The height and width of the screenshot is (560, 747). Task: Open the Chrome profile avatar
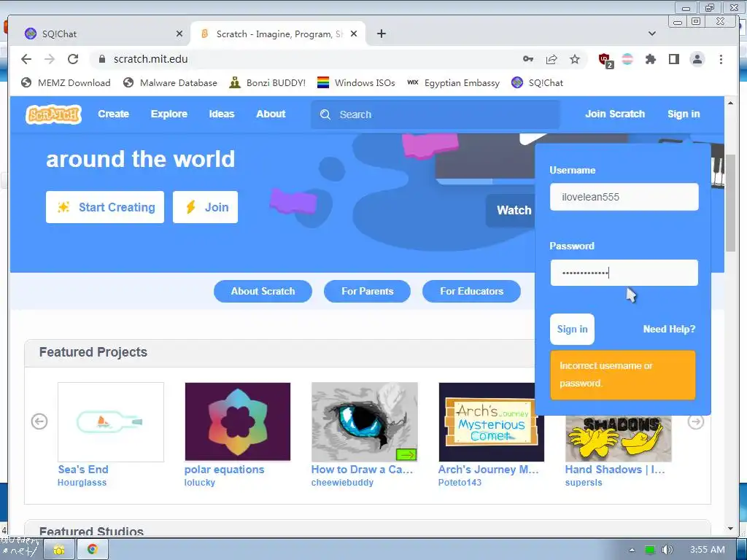tap(697, 59)
